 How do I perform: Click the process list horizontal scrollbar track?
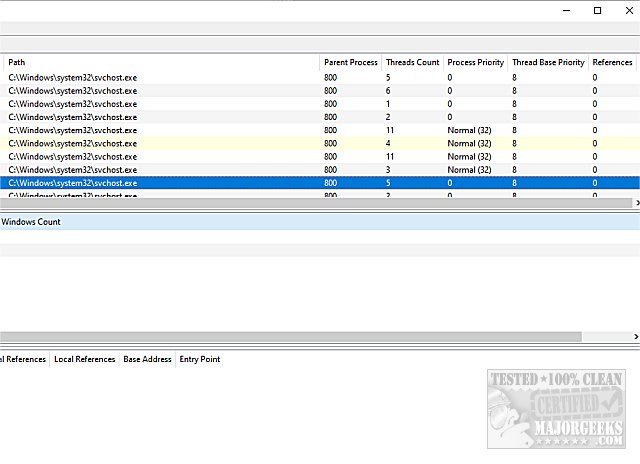click(x=316, y=203)
